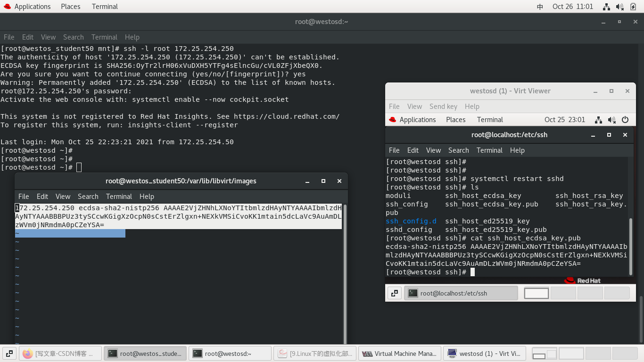Click the show-desktop icon in the bottom taskbar
This screenshot has width=644, height=362.
click(x=9, y=354)
